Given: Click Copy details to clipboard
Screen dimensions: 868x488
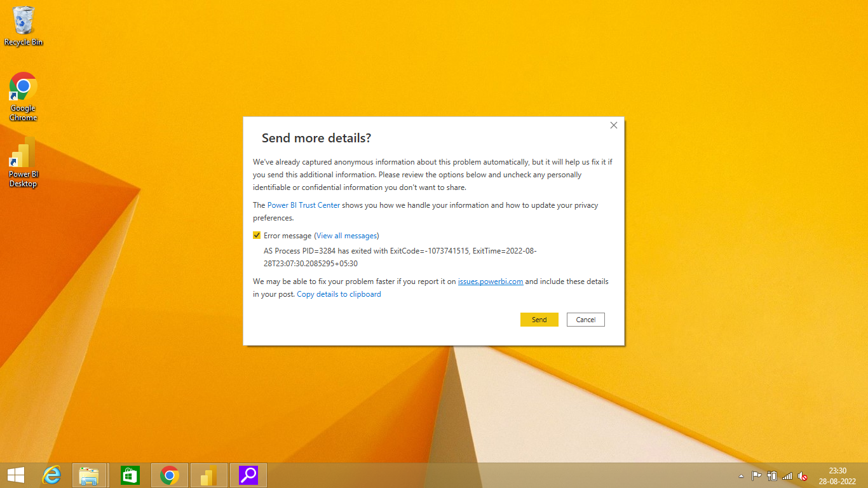Looking at the screenshot, I should coord(339,294).
